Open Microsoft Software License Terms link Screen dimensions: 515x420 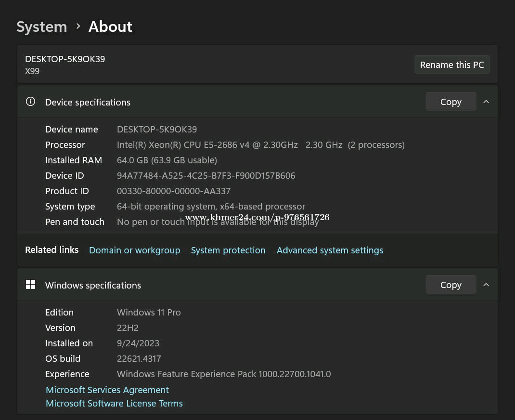(114, 404)
